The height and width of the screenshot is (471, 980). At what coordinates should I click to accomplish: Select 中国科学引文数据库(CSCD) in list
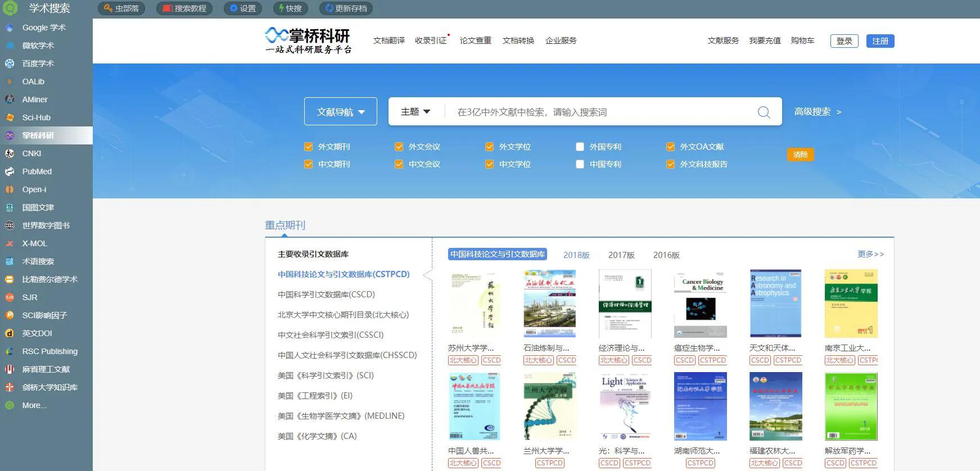coord(326,295)
